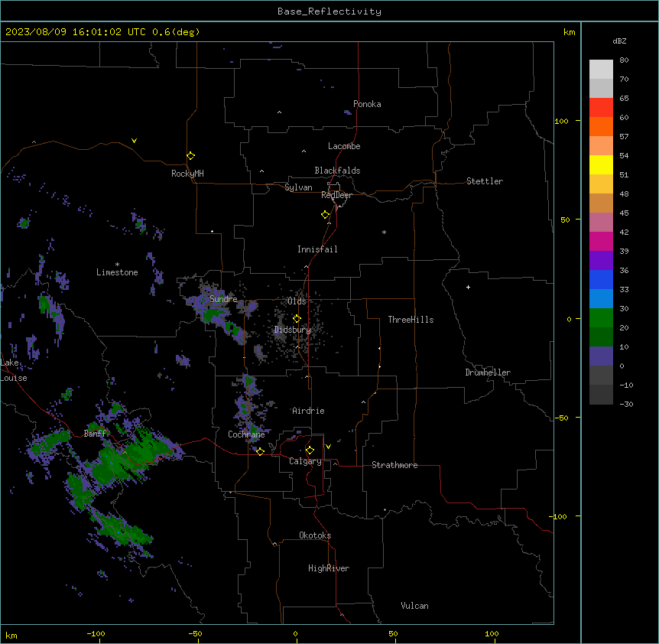Click the HighRiver label
Screen dimensions: 659x644
329,568
